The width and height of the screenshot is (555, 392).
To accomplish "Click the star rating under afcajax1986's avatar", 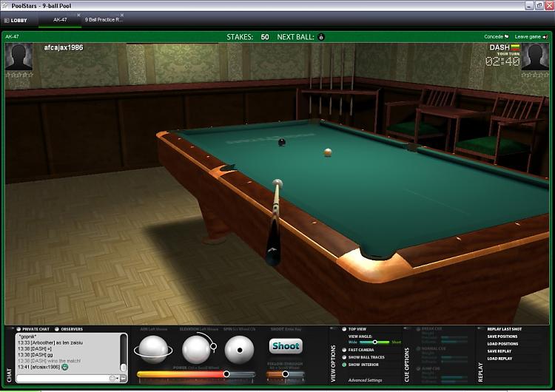I will pyautogui.click(x=19, y=75).
